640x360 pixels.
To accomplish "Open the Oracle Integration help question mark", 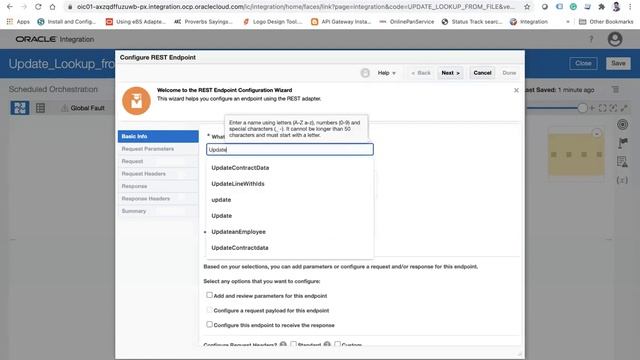I will pos(591,39).
